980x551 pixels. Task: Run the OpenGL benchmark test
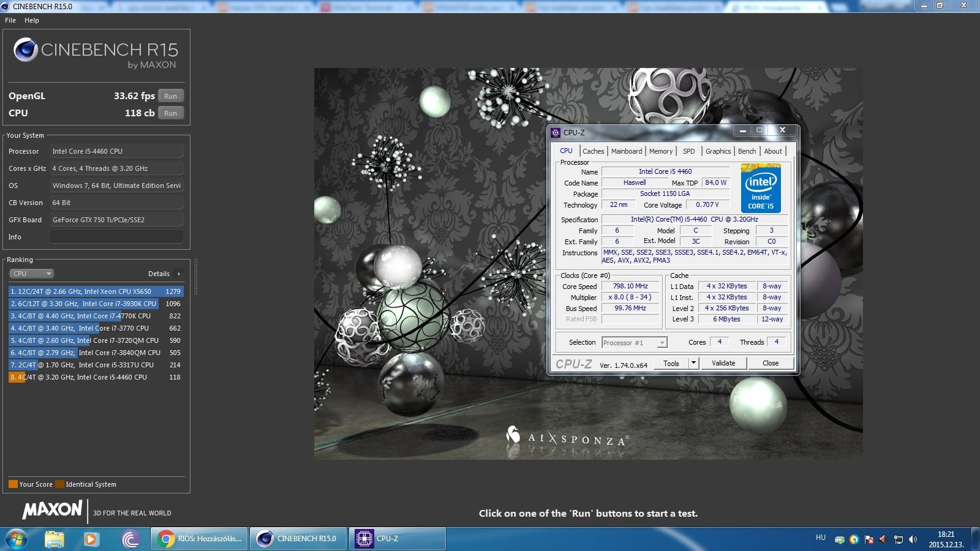[x=171, y=96]
